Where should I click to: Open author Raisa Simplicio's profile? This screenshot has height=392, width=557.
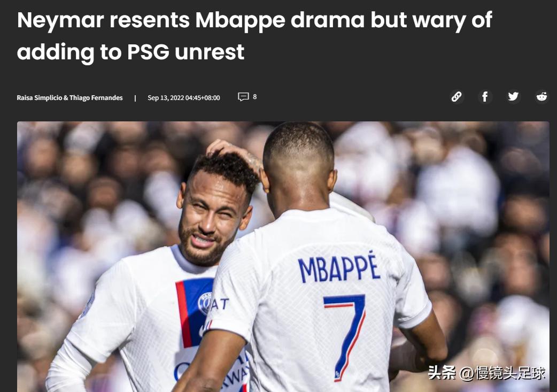(40, 98)
